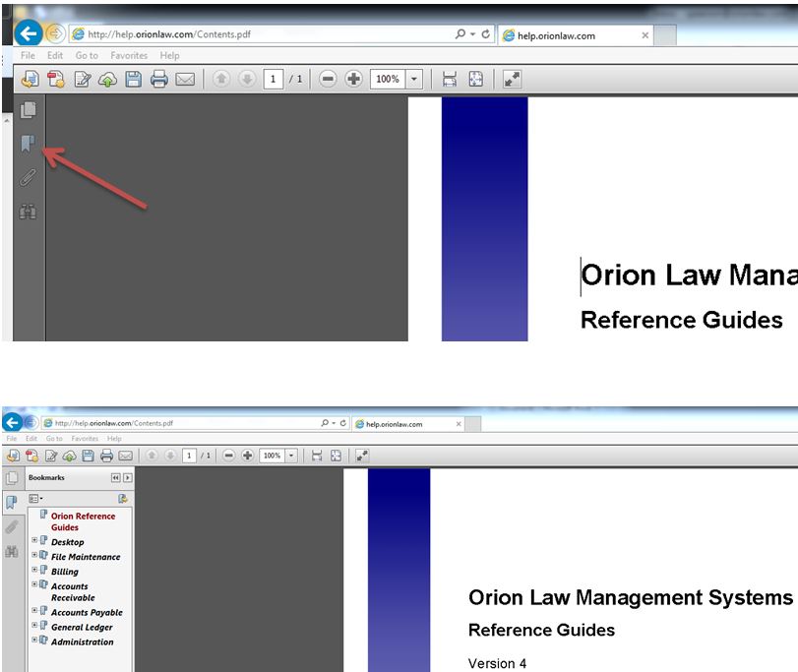Toggle active Bookmarks pane button beside Bookmarks panel
The image size is (798, 672).
pyautogui.click(x=11, y=502)
